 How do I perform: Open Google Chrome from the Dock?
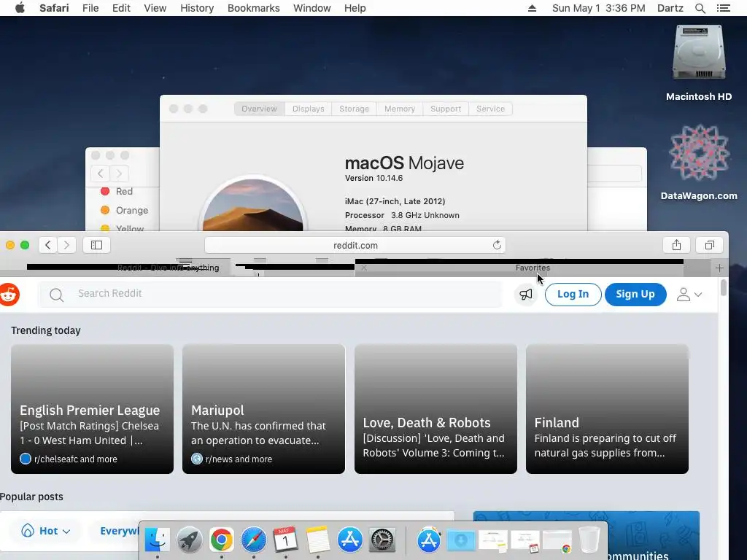pyautogui.click(x=222, y=540)
